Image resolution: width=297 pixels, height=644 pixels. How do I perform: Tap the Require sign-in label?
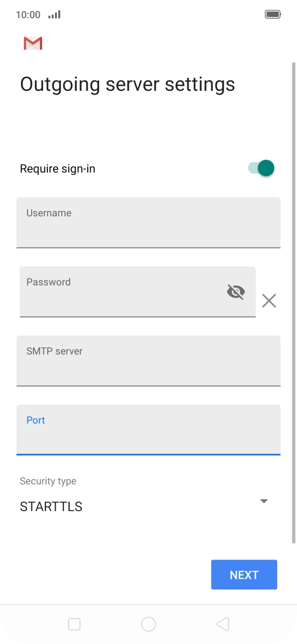coord(57,168)
